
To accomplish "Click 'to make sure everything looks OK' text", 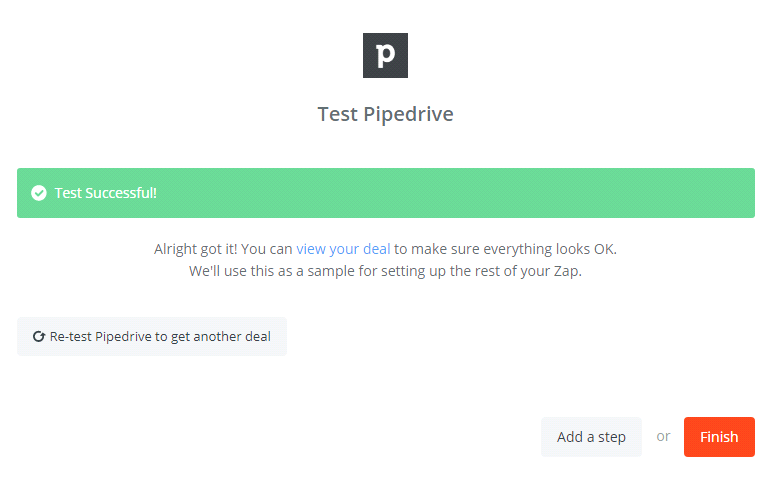I will [512, 248].
